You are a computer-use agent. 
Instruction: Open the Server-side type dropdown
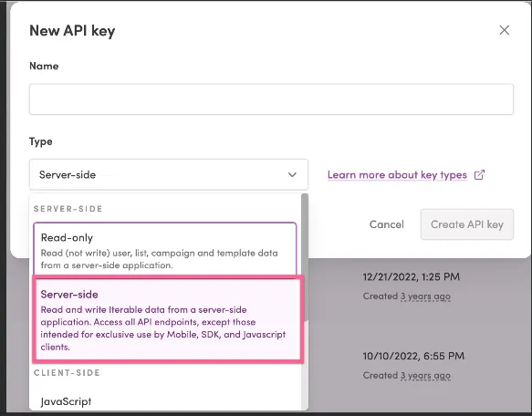(x=169, y=174)
